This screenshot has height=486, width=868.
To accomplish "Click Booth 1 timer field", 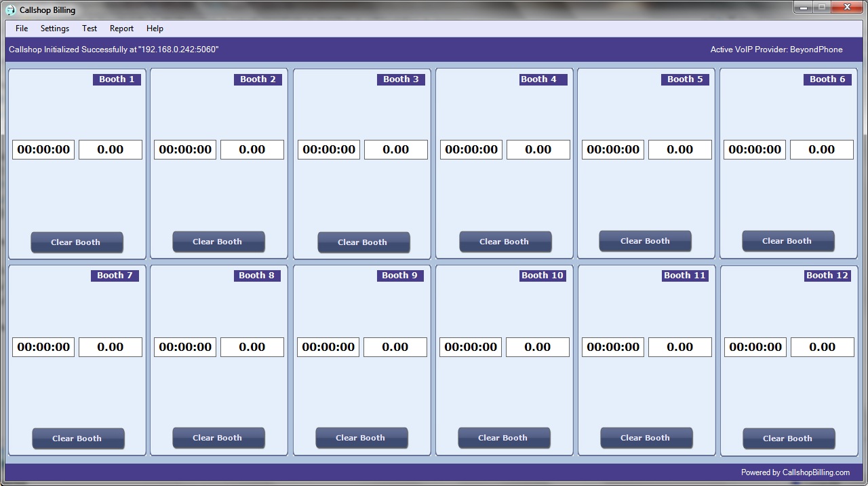I will [x=43, y=149].
